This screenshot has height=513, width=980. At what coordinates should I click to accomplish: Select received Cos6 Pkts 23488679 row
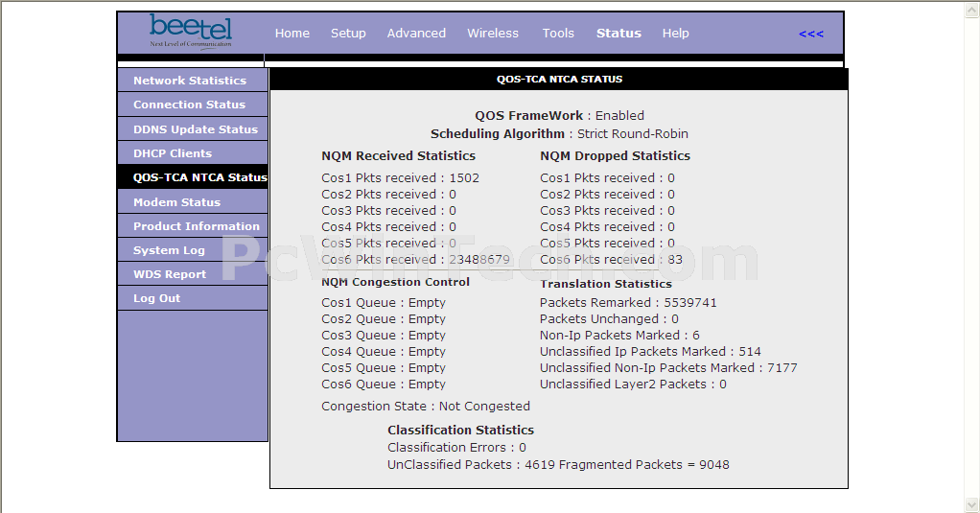pyautogui.click(x=415, y=259)
